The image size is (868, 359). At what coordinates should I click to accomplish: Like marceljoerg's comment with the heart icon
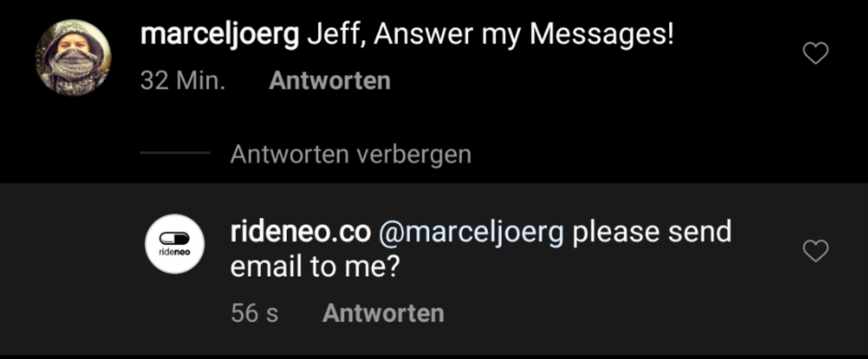[x=815, y=53]
